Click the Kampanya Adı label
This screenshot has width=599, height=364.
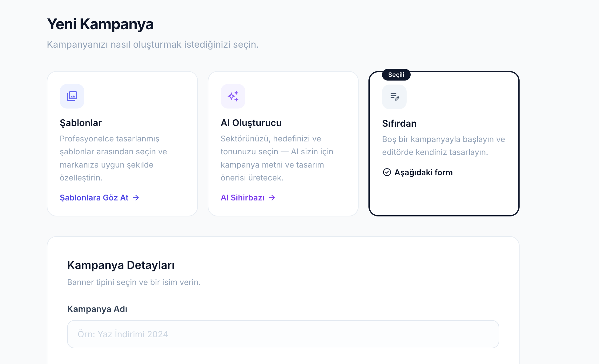coord(97,309)
